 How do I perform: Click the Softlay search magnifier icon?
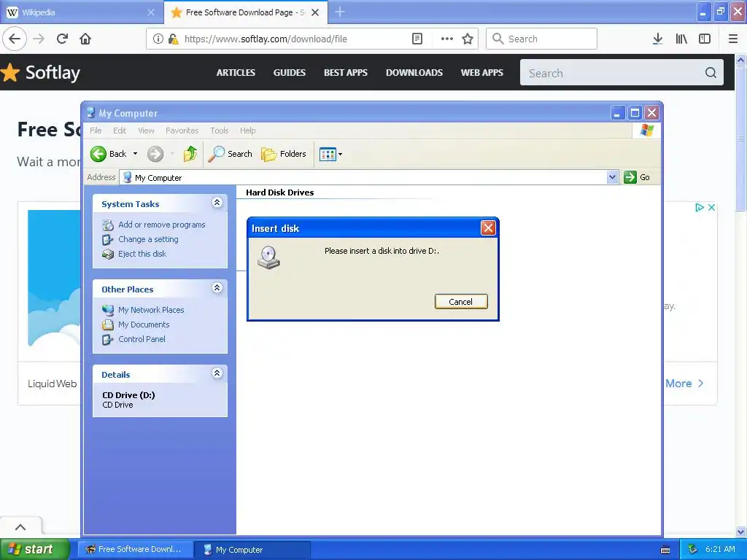tap(711, 73)
